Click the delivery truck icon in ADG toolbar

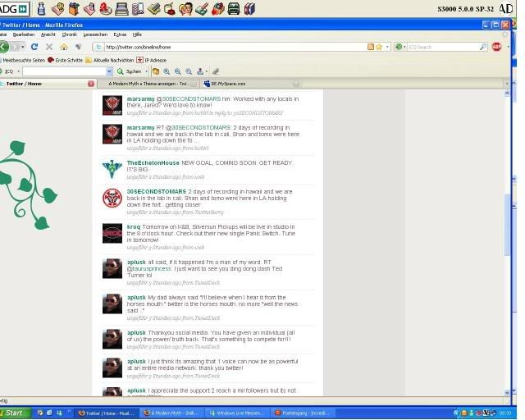[x=234, y=9]
